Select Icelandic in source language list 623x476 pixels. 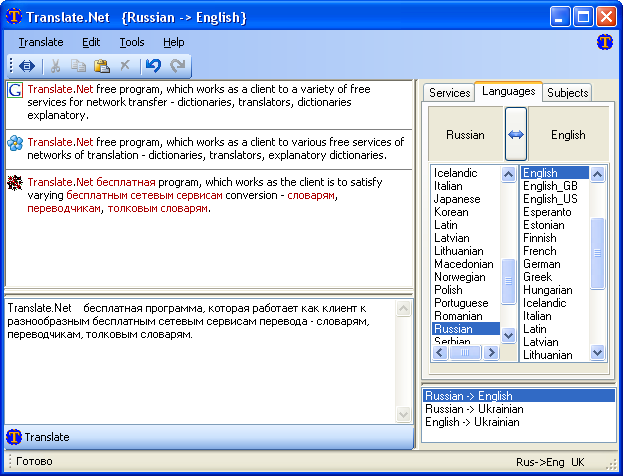point(466,173)
